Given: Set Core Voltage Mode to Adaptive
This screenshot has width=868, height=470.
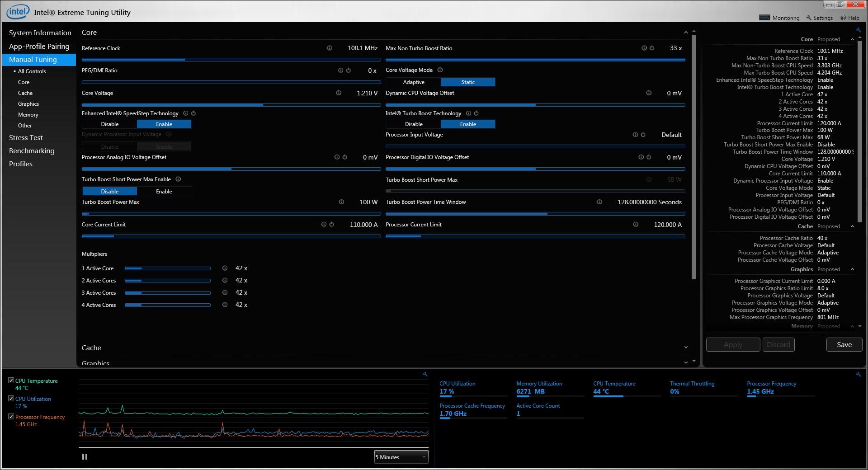Looking at the screenshot, I should coord(413,82).
